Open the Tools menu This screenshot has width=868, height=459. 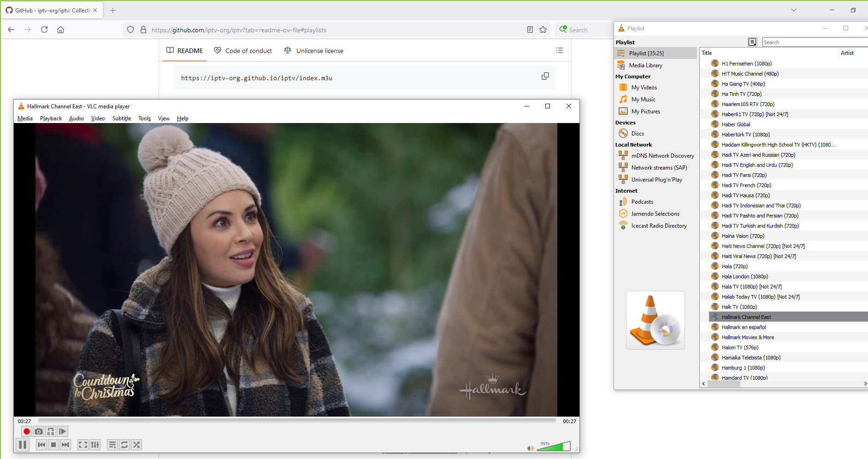point(145,118)
